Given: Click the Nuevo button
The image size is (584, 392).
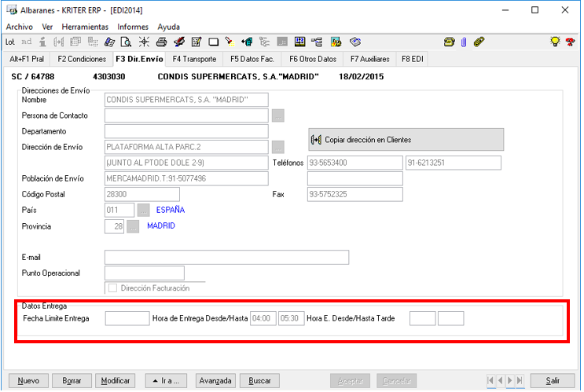Looking at the screenshot, I should click(x=28, y=381).
